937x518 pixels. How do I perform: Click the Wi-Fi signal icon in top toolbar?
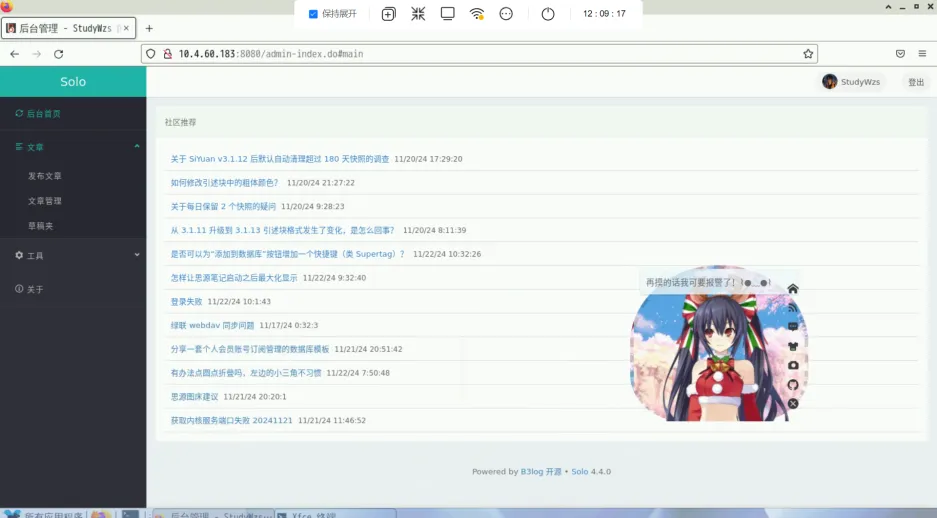(476, 14)
